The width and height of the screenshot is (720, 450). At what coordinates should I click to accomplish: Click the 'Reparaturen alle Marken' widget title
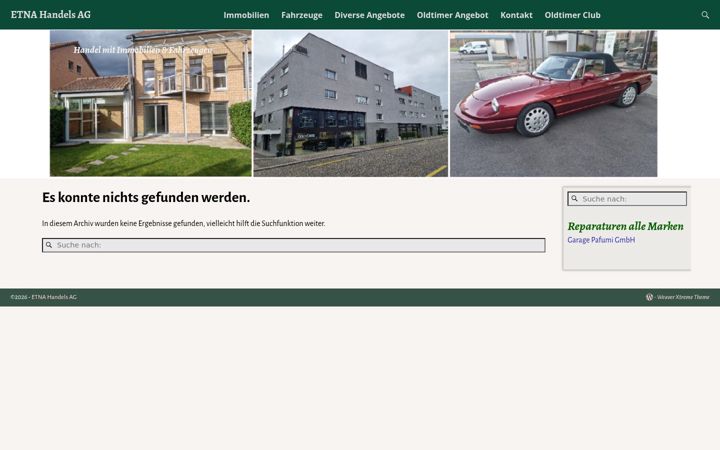[625, 226]
